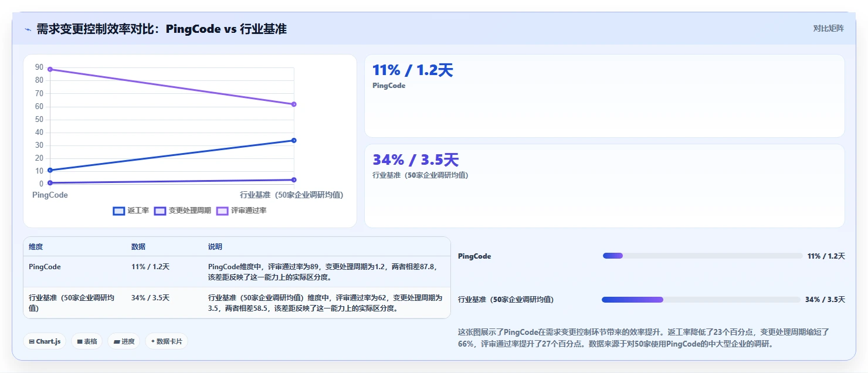
Task: Click the 进度 tag chip
Action: click(124, 341)
